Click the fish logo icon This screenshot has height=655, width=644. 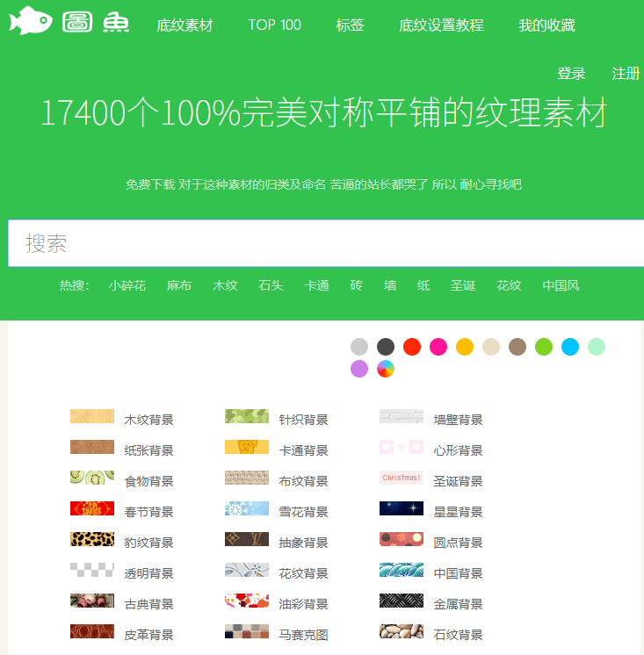click(31, 21)
